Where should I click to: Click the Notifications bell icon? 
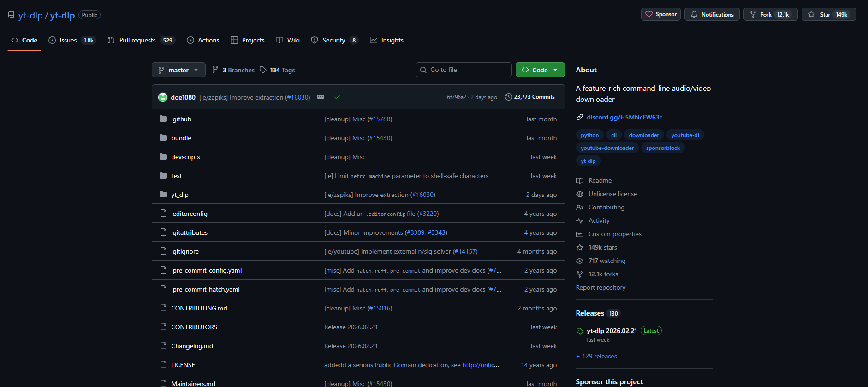coord(694,14)
